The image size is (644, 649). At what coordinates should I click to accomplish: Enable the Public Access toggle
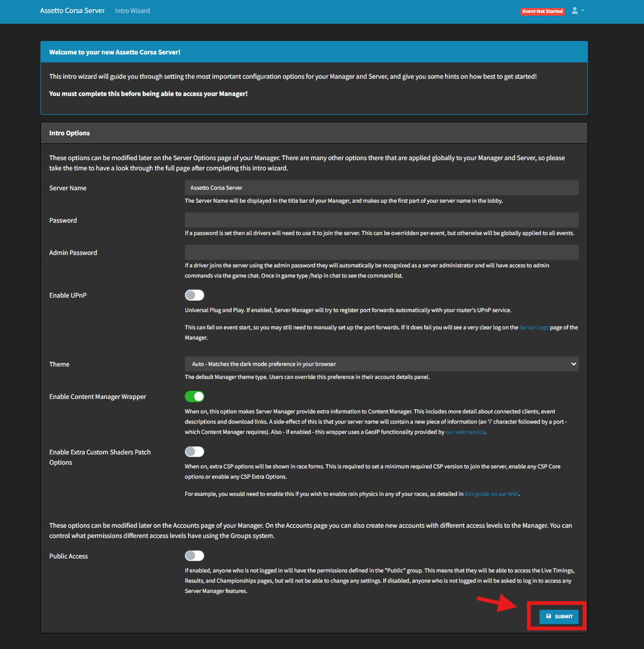coord(195,556)
